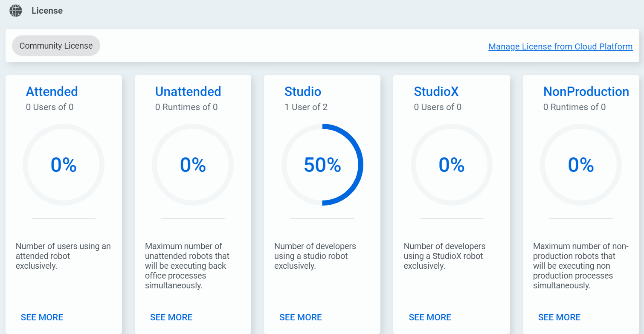The height and width of the screenshot is (334, 644).
Task: Open the Studio license title
Action: (303, 91)
